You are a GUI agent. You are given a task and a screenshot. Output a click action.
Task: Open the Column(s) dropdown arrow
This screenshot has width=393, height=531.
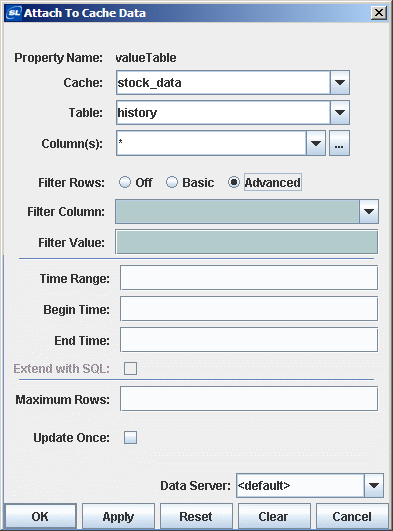pyautogui.click(x=316, y=144)
